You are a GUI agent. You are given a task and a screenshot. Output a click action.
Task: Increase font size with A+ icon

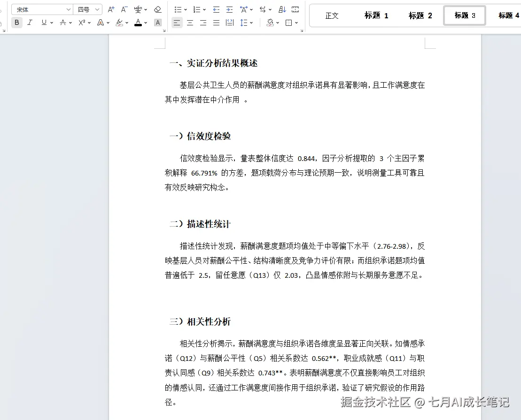coord(111,10)
